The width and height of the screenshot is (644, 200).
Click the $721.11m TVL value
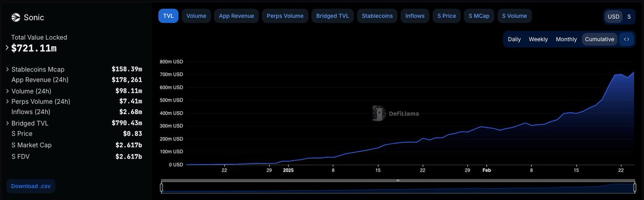[34, 48]
